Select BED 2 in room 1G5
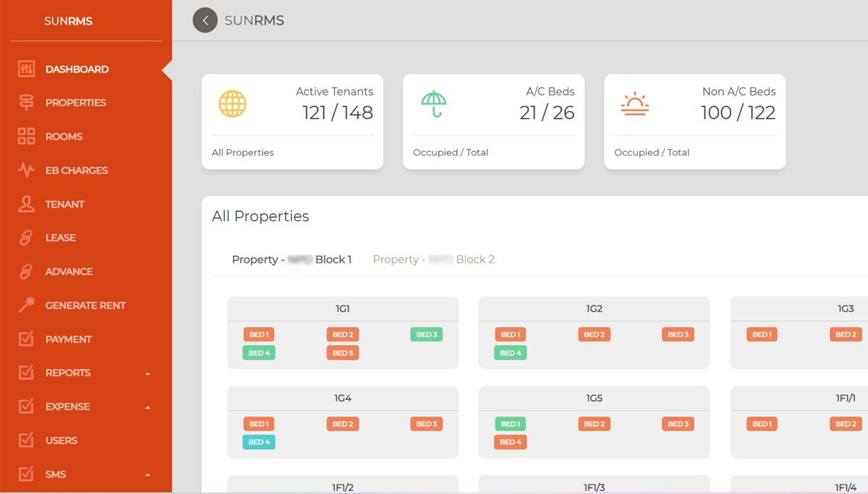The width and height of the screenshot is (868, 494). (595, 424)
